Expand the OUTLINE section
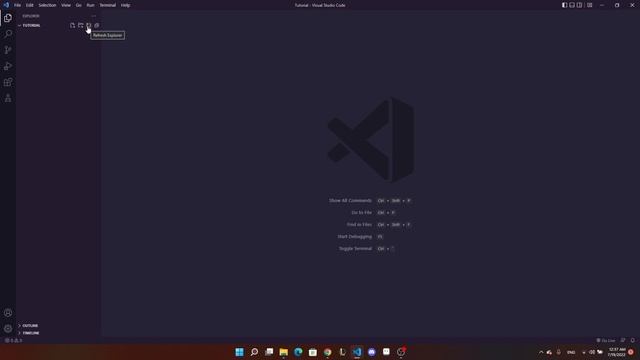 pyautogui.click(x=29, y=326)
